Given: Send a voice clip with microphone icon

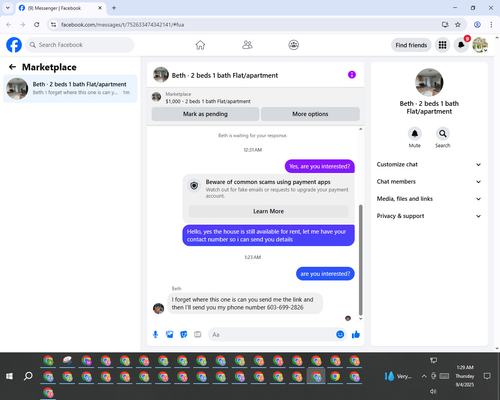Looking at the screenshot, I should (155, 334).
